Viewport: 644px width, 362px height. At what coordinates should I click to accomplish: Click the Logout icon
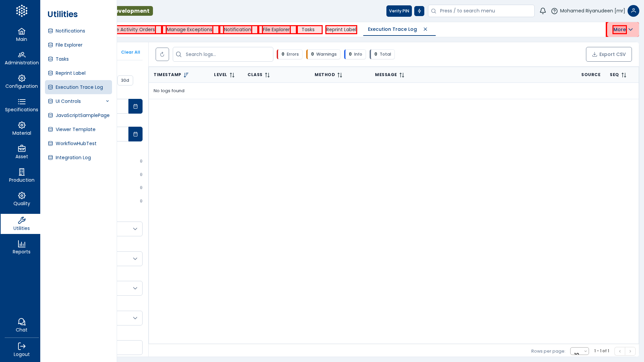[21, 350]
